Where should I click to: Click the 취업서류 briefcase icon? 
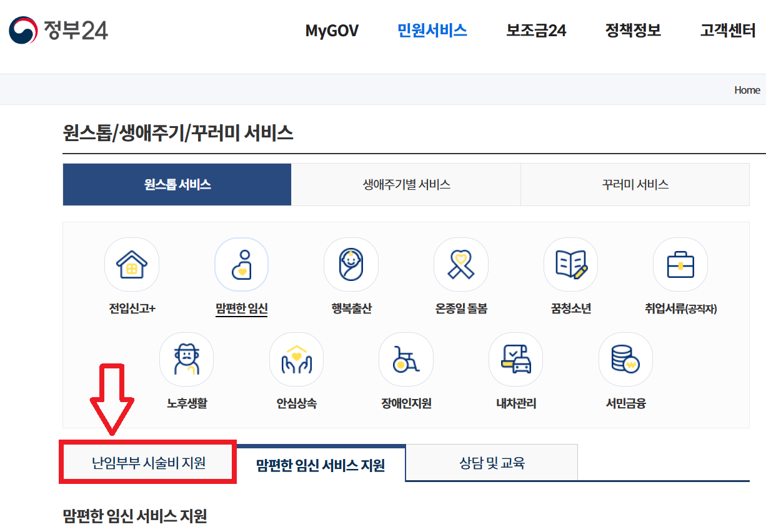[680, 265]
